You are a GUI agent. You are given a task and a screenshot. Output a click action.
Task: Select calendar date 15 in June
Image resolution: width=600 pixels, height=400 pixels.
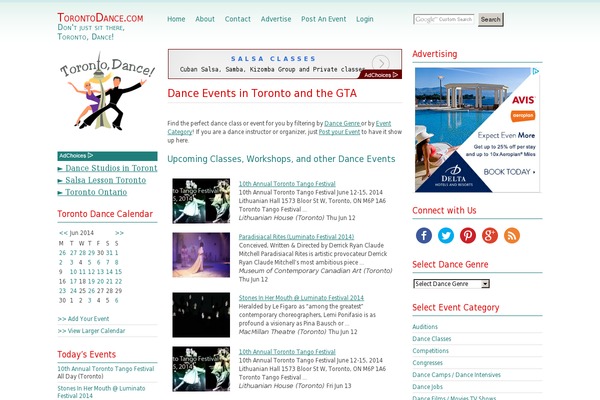118,272
